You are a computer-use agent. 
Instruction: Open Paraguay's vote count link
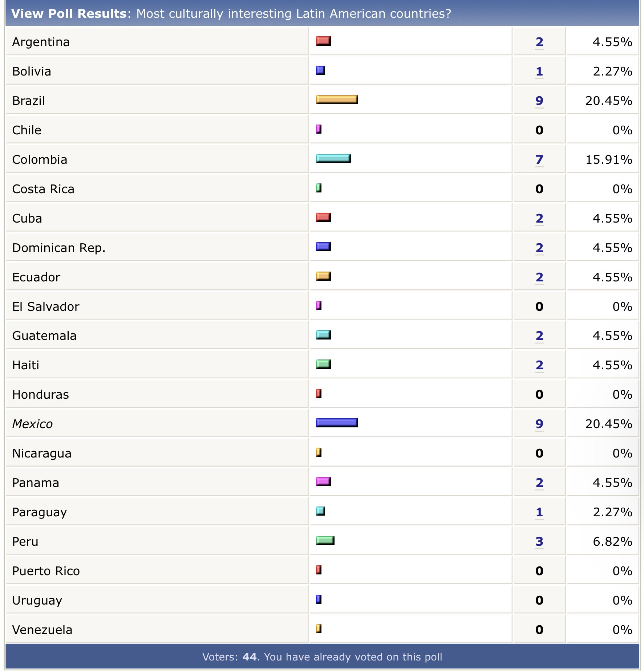[539, 512]
